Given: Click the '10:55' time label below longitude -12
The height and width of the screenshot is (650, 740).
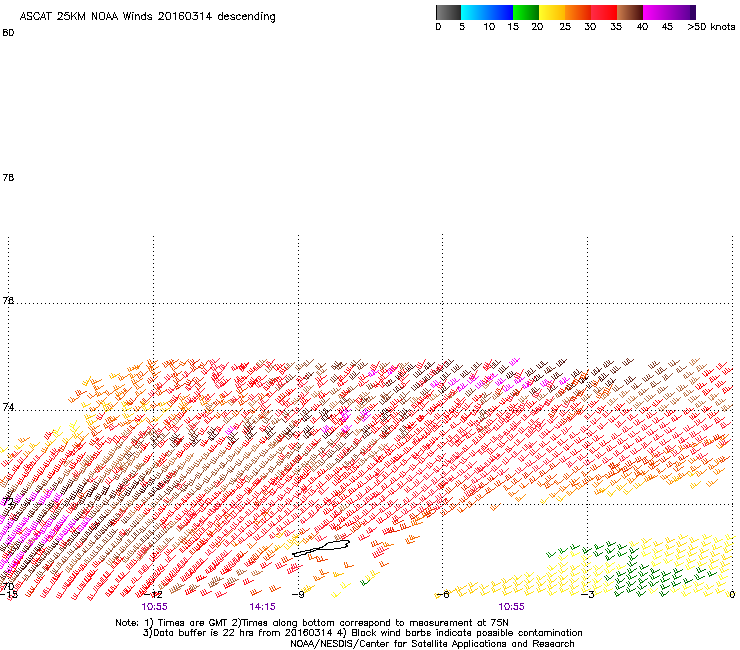Looking at the screenshot, I should (x=154, y=607).
